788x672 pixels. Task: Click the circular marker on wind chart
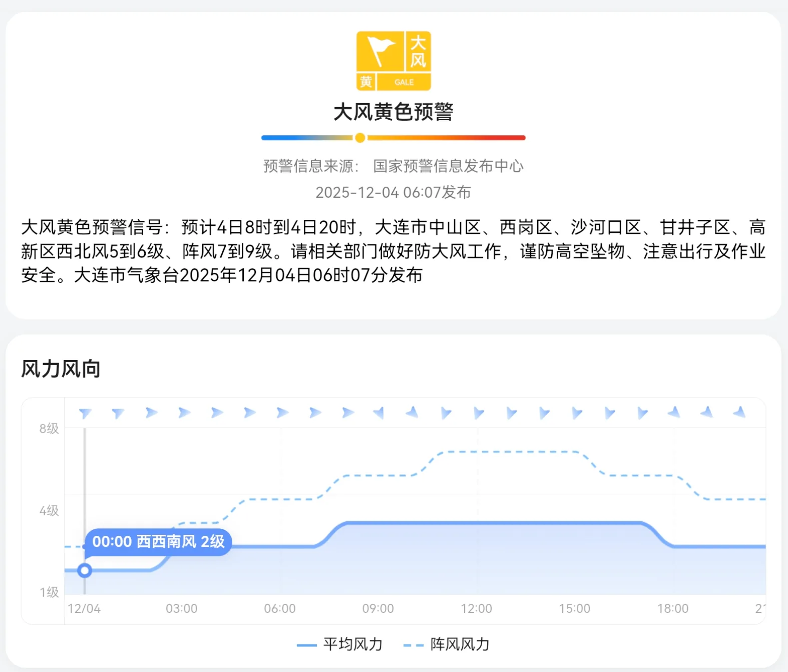(x=85, y=570)
